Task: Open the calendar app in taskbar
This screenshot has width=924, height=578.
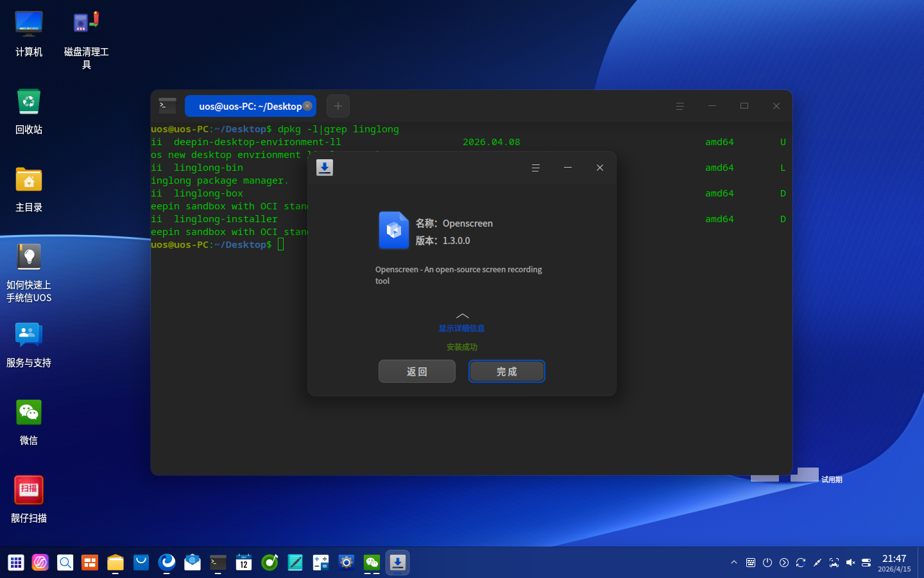Action: point(244,563)
